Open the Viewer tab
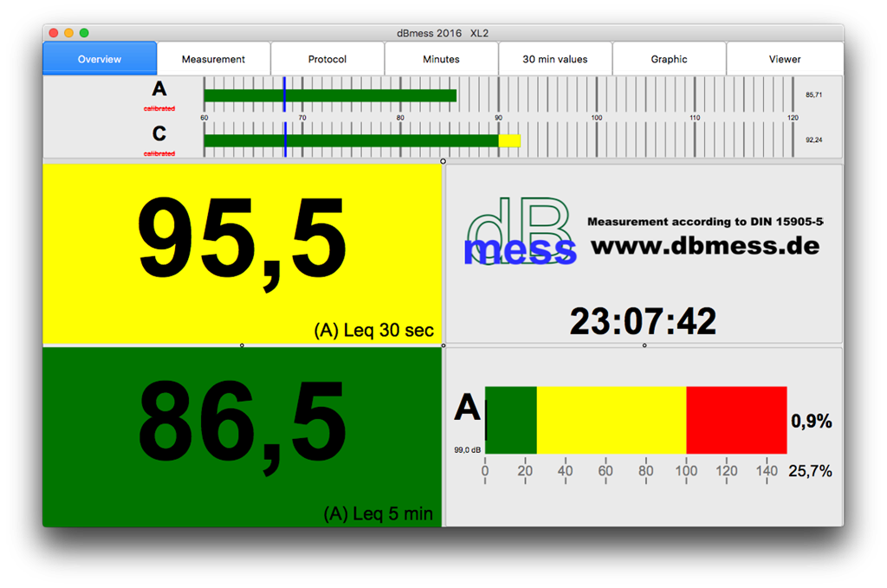 click(x=785, y=59)
